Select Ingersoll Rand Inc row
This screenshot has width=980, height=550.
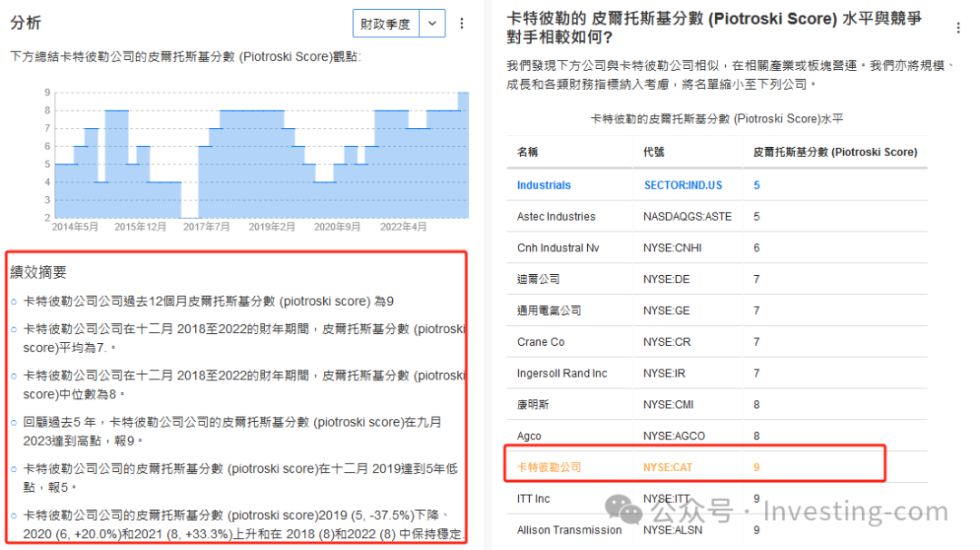coord(562,373)
